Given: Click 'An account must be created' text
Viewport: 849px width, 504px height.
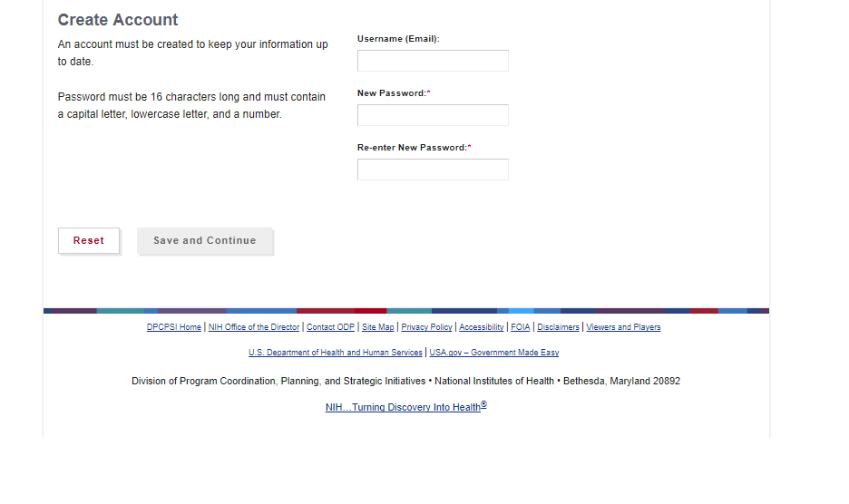Looking at the screenshot, I should pos(193,53).
